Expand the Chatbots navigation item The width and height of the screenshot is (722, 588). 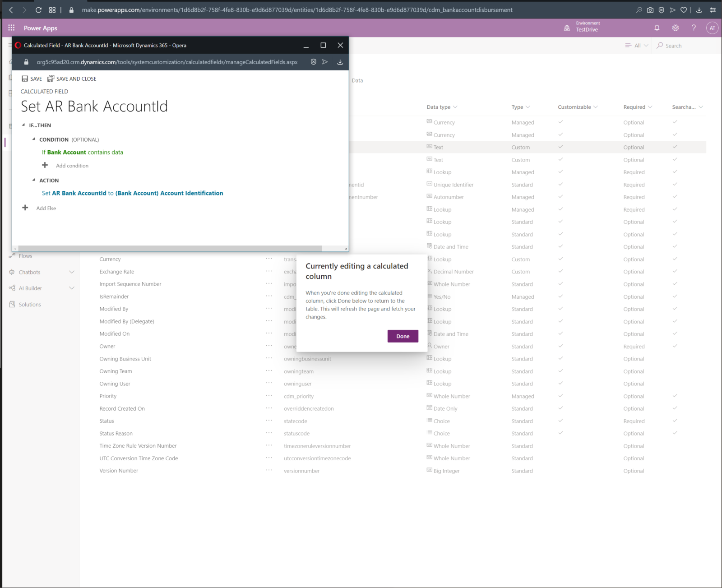pos(71,272)
